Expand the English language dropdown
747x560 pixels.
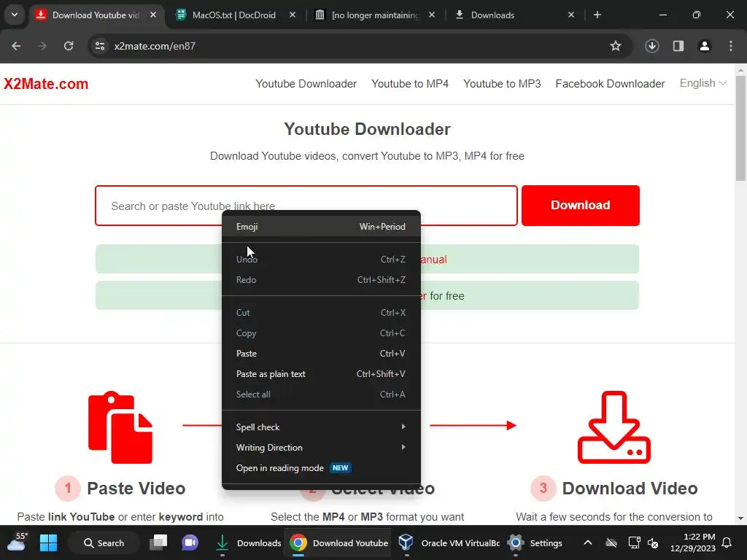click(x=703, y=83)
